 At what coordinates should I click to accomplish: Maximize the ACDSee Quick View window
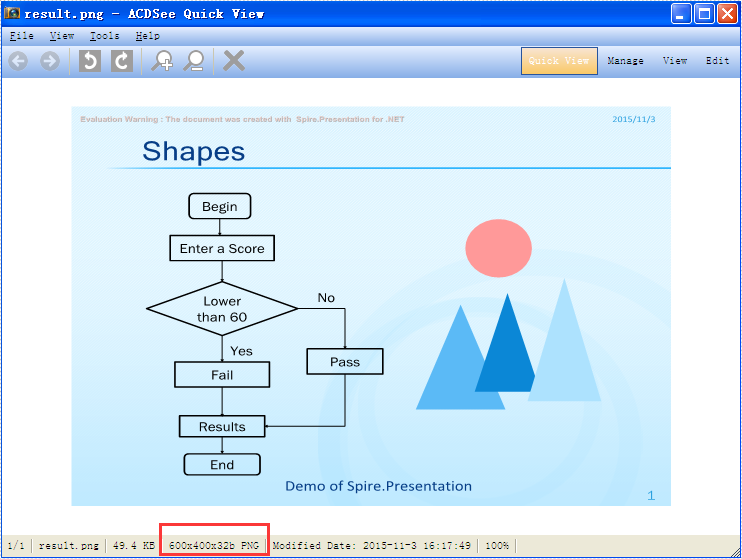pos(704,14)
